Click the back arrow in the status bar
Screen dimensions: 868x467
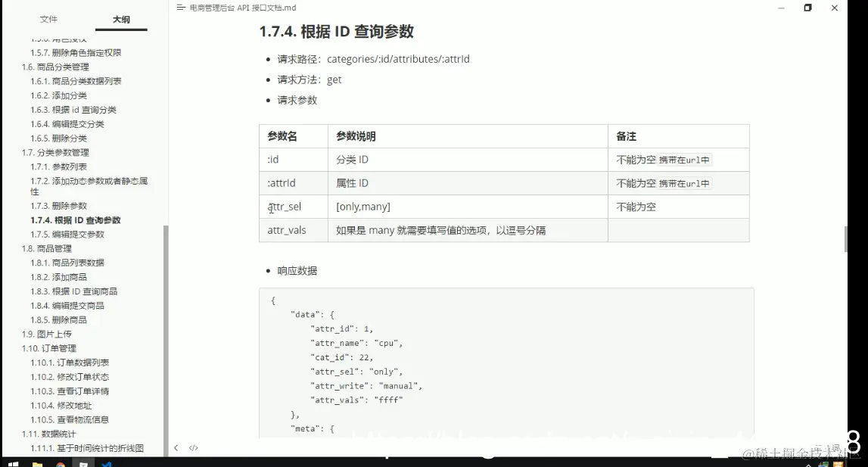176,447
